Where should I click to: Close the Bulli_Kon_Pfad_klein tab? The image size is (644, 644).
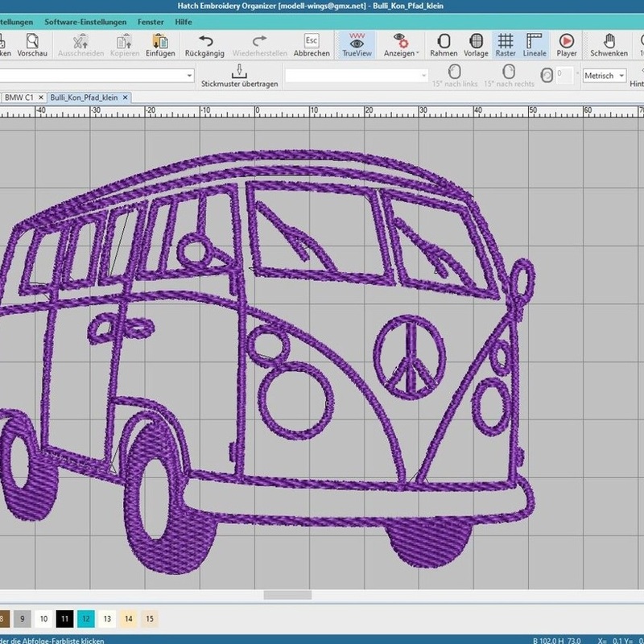[126, 97]
